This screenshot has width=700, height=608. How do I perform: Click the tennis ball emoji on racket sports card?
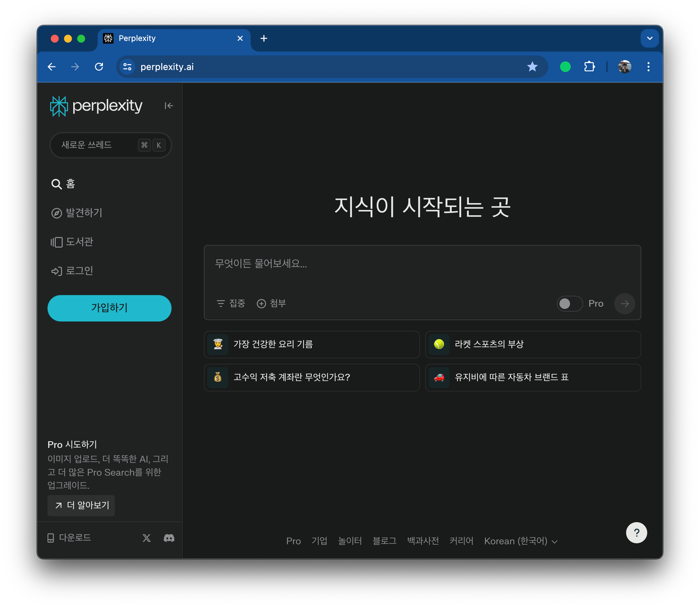point(439,344)
